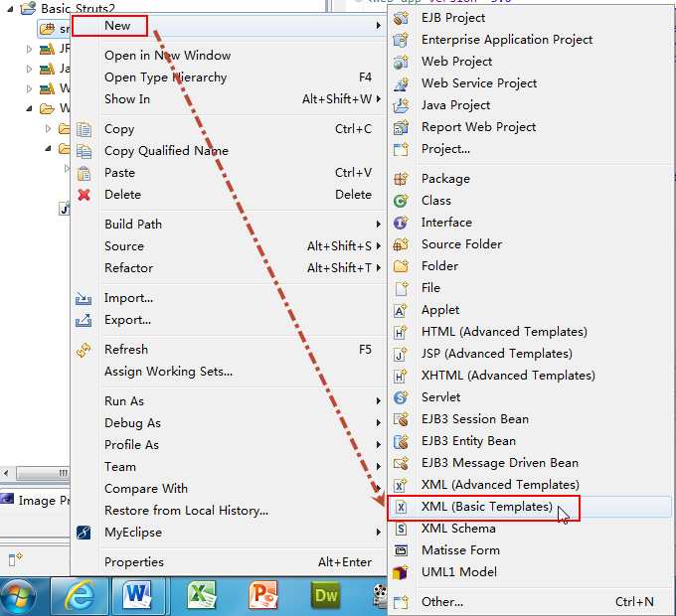Select the Java Project icon
Screen dimensions: 676x616
click(x=401, y=105)
